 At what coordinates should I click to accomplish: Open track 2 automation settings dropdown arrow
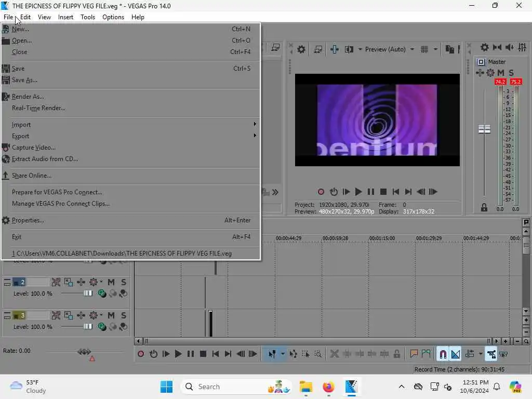point(101,281)
